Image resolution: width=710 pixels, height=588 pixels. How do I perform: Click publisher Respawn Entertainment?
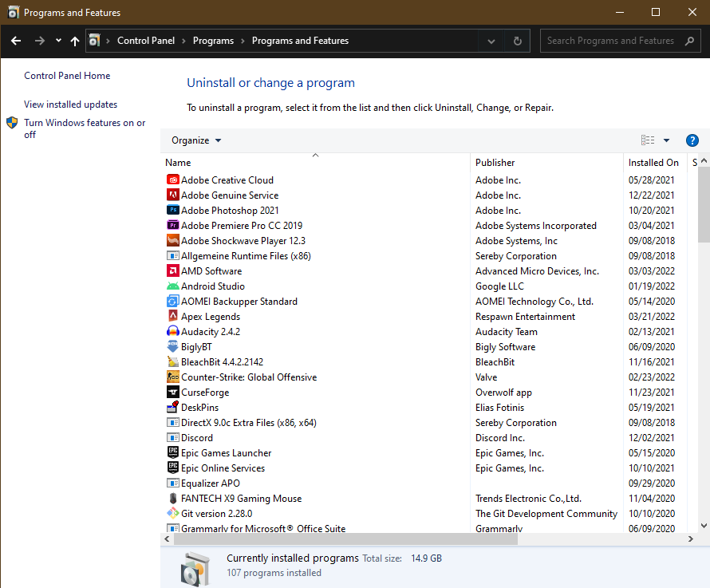(x=525, y=317)
